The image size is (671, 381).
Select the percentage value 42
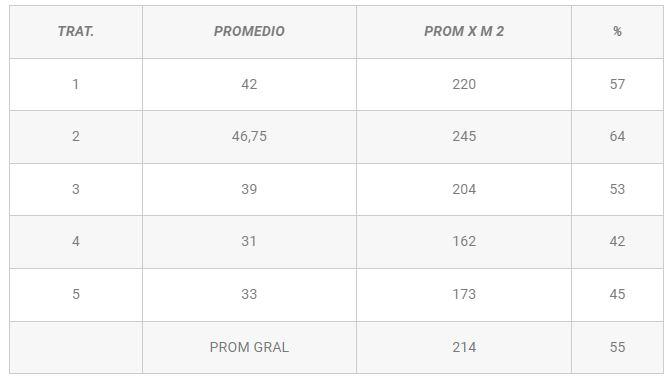[x=617, y=241]
